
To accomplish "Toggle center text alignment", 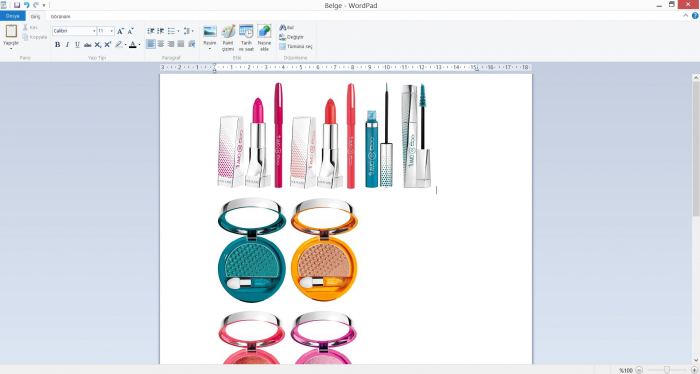I will pyautogui.click(x=161, y=44).
